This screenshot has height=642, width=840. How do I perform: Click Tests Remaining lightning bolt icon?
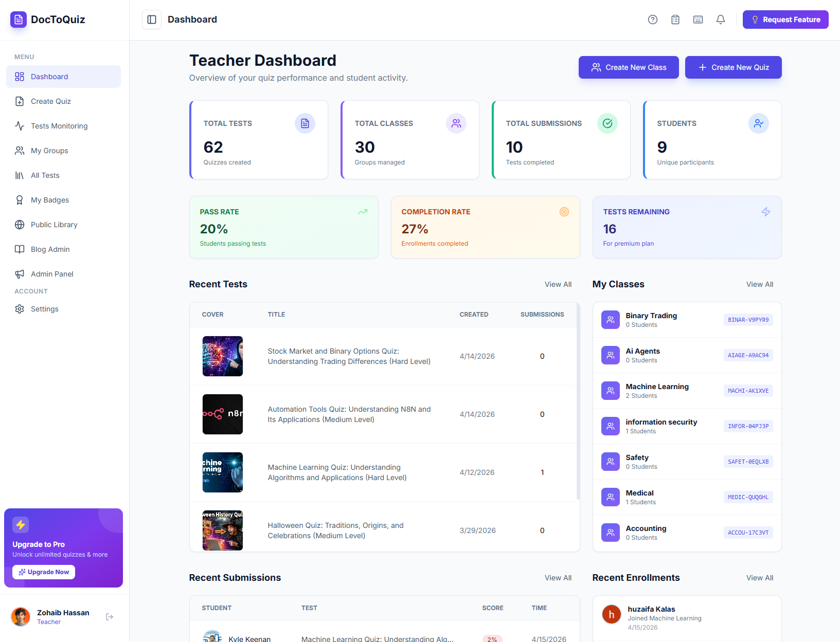pos(766,212)
